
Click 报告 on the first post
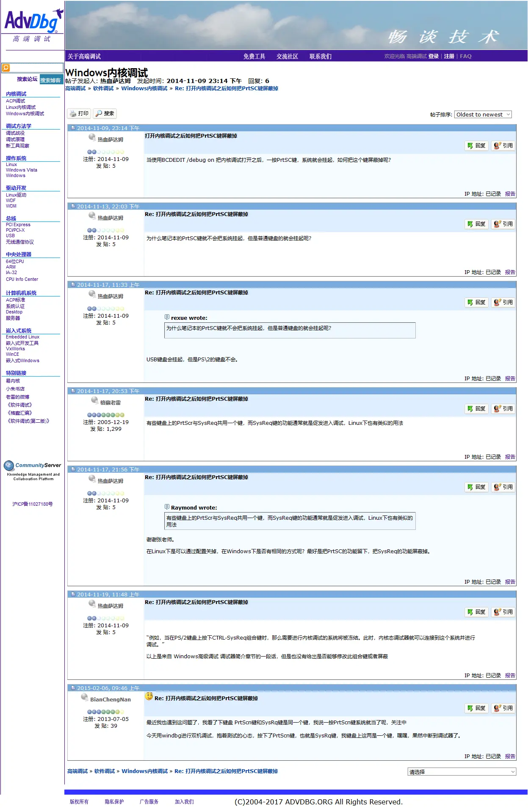510,194
